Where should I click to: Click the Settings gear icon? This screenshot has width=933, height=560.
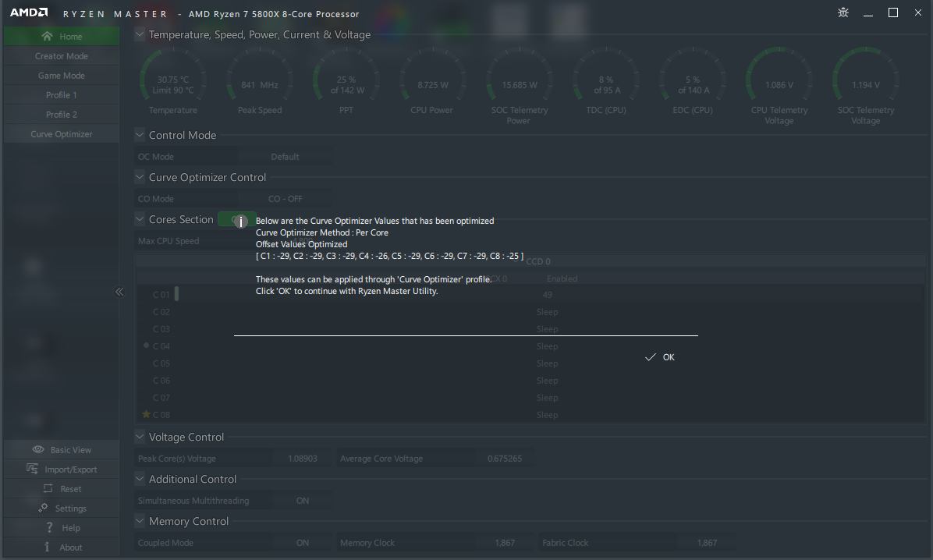point(43,508)
